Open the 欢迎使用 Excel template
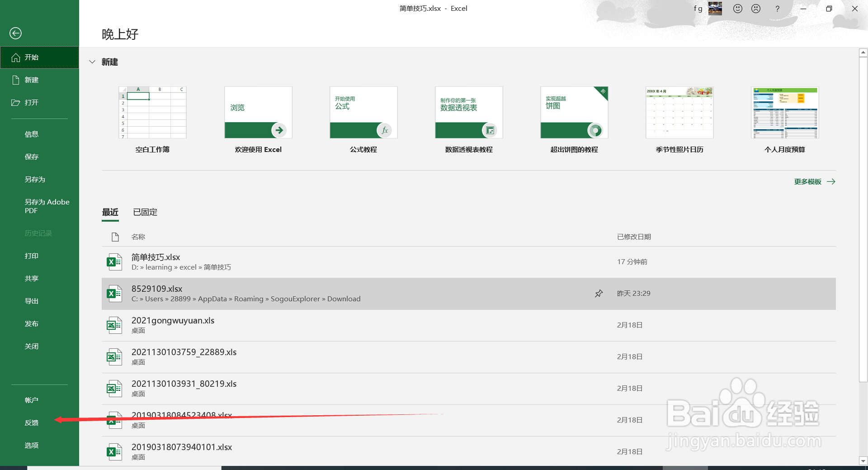Screen dimensions: 868x470 258,120
